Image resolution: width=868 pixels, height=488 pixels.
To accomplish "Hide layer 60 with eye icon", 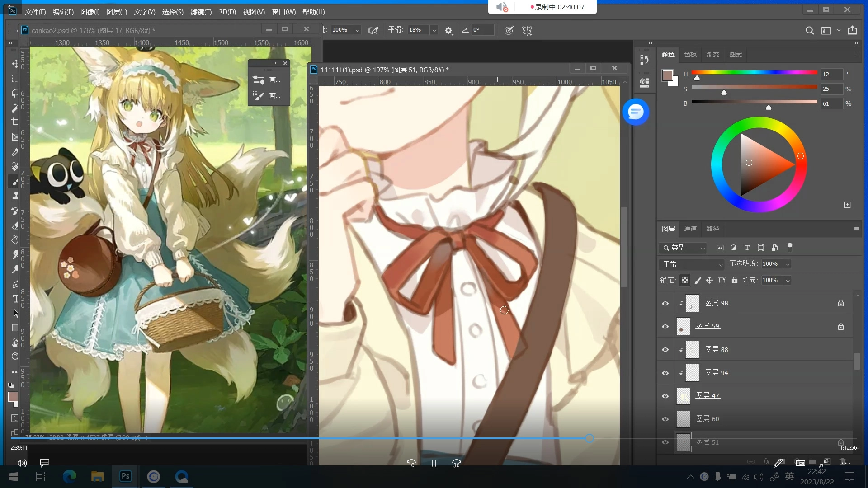I will (665, 419).
